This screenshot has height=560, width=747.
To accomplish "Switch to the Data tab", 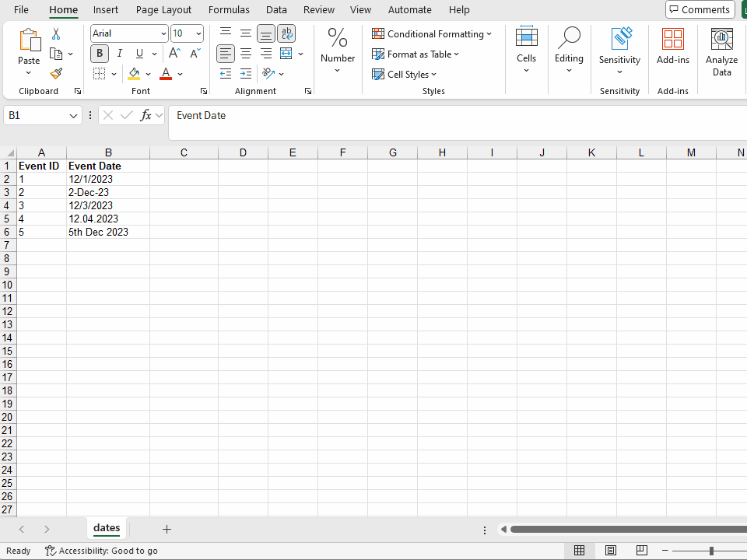I will pyautogui.click(x=276, y=9).
